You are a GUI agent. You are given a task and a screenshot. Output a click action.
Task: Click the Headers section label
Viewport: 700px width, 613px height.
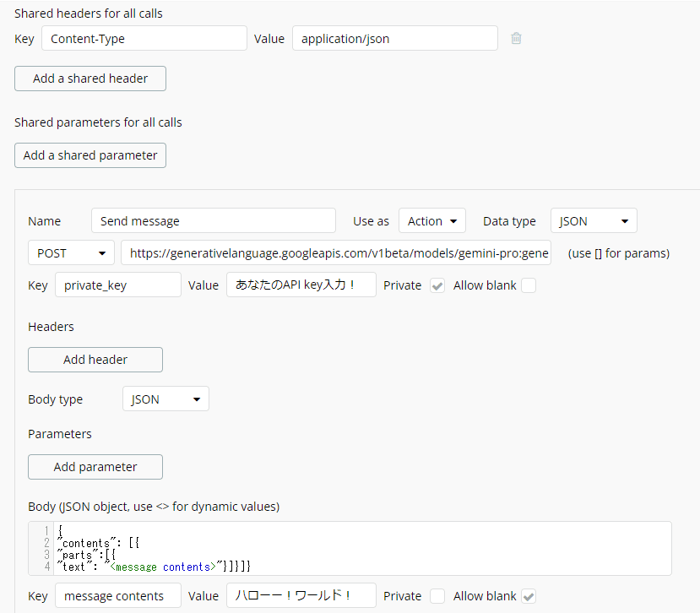coord(51,327)
